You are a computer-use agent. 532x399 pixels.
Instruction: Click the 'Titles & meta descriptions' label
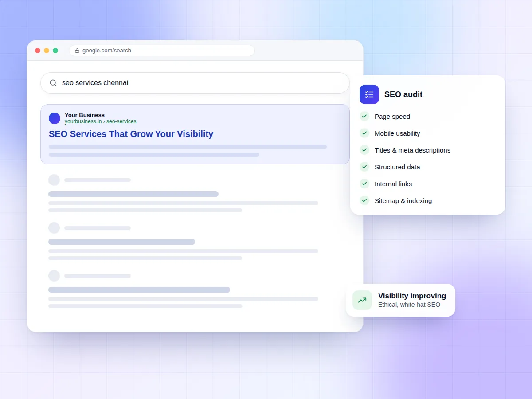pyautogui.click(x=412, y=150)
